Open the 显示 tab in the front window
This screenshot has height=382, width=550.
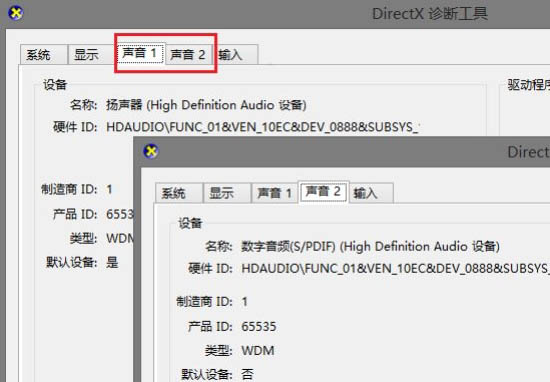point(227,193)
